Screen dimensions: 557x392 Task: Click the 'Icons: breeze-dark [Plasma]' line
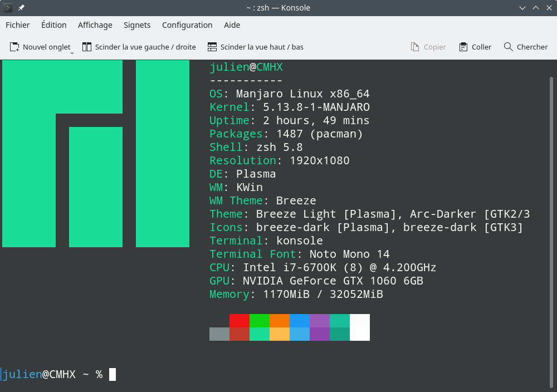pos(367,227)
